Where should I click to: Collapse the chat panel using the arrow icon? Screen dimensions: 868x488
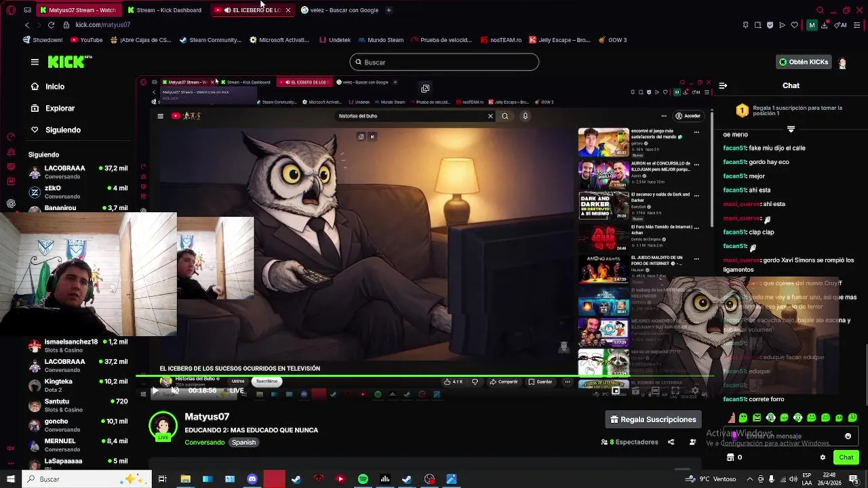click(x=723, y=85)
